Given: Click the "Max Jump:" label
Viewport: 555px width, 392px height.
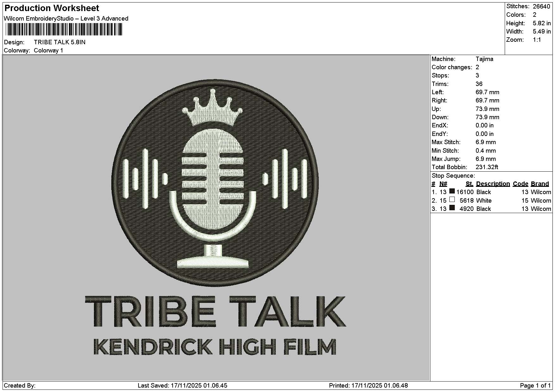Looking at the screenshot, I should pyautogui.click(x=446, y=159).
